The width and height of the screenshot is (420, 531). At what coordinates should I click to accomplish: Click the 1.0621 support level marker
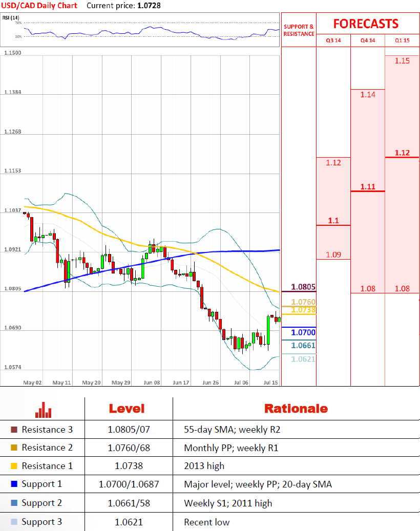[x=303, y=359]
